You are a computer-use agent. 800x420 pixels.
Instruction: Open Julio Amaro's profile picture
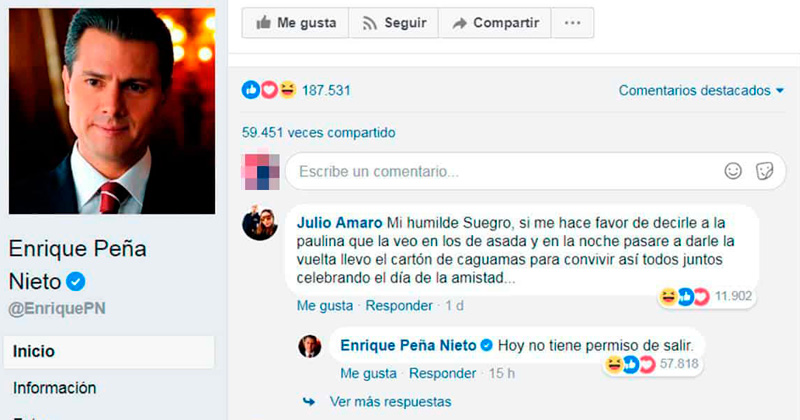[x=260, y=223]
